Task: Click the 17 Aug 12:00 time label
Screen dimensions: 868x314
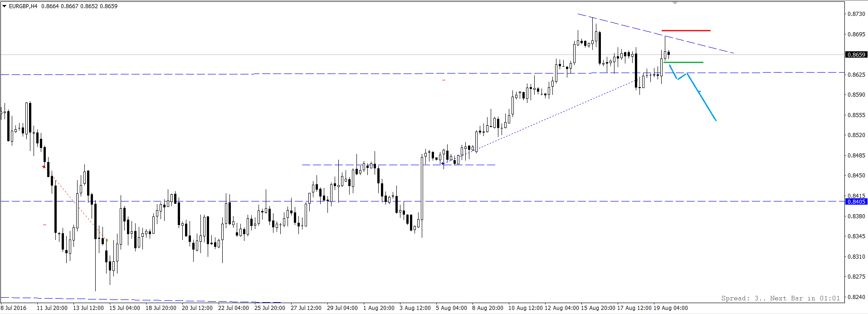Action: coord(634,308)
